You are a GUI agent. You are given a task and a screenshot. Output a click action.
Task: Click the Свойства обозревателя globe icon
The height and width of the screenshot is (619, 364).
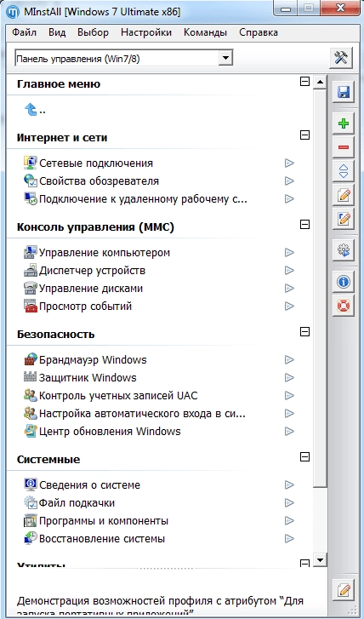31,181
